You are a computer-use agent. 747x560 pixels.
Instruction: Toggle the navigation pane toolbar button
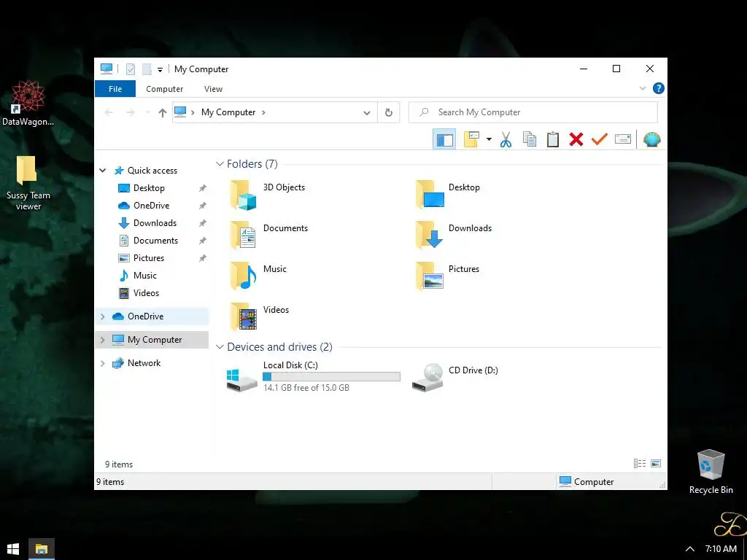(x=444, y=139)
